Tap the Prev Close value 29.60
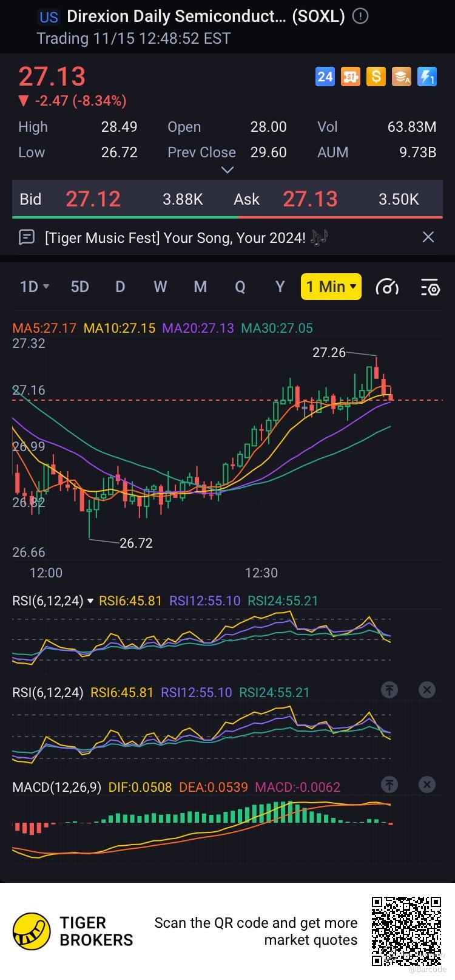This screenshot has height=980, width=455. (268, 152)
